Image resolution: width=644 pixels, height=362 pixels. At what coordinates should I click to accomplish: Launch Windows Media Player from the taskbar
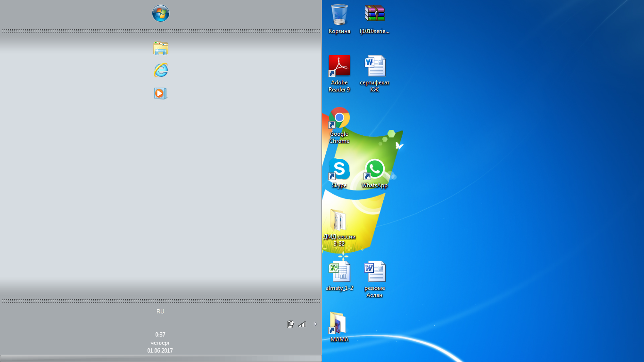(x=161, y=93)
